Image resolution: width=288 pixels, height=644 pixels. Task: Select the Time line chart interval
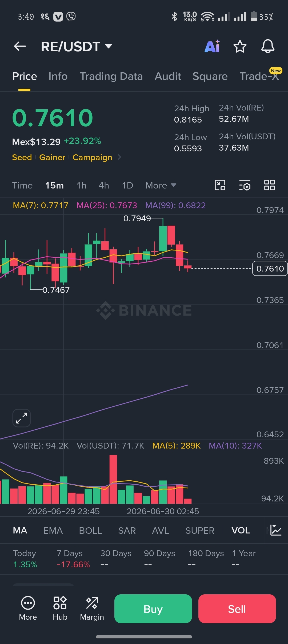tap(22, 185)
